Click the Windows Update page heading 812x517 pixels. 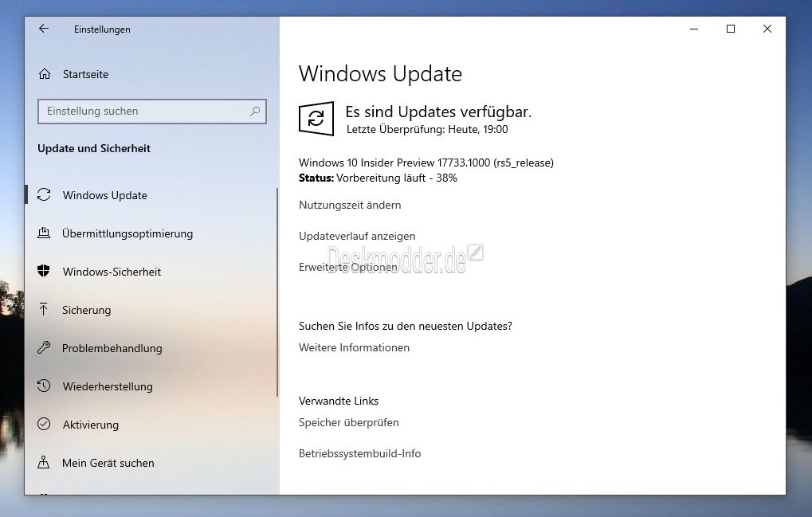[x=380, y=73]
